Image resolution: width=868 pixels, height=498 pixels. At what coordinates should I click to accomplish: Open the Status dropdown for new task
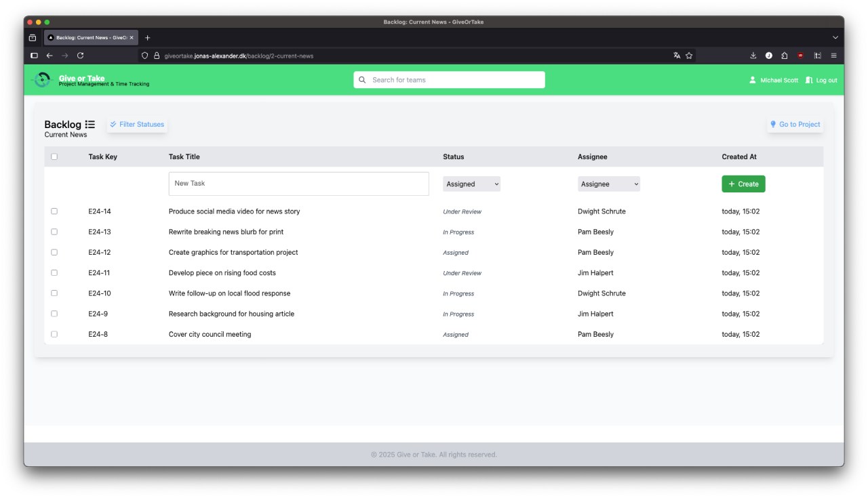pyautogui.click(x=471, y=184)
